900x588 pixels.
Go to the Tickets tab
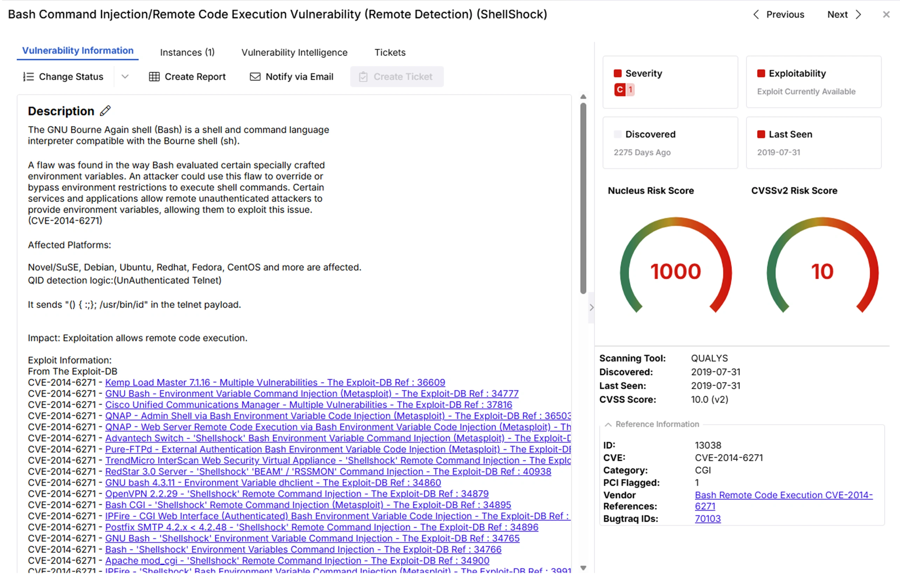[390, 52]
